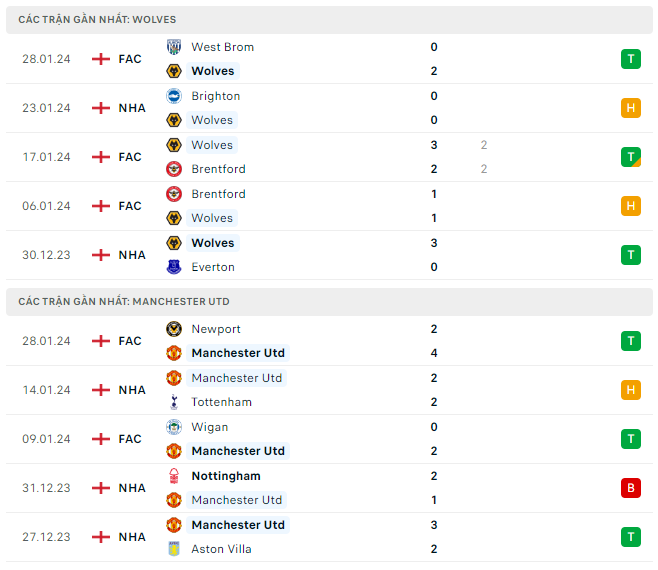Click the Tottenham club crest icon
Viewport: 658px width, 570px height.
[x=173, y=402]
